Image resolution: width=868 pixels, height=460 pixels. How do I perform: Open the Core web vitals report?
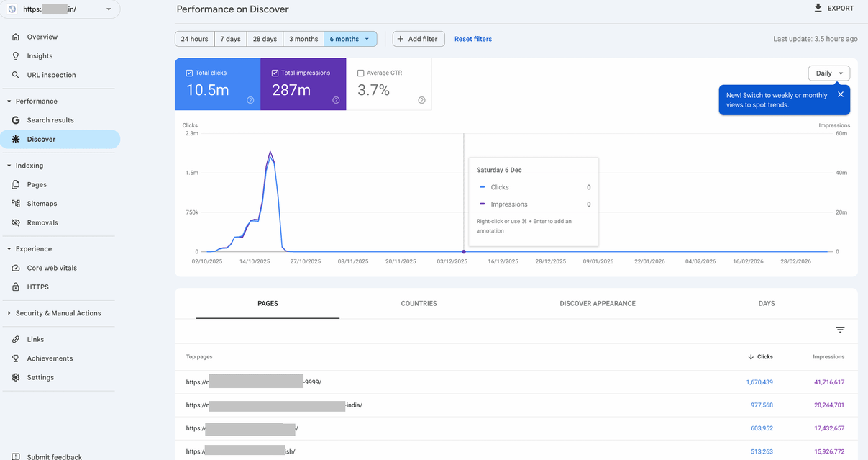(x=17, y=267)
